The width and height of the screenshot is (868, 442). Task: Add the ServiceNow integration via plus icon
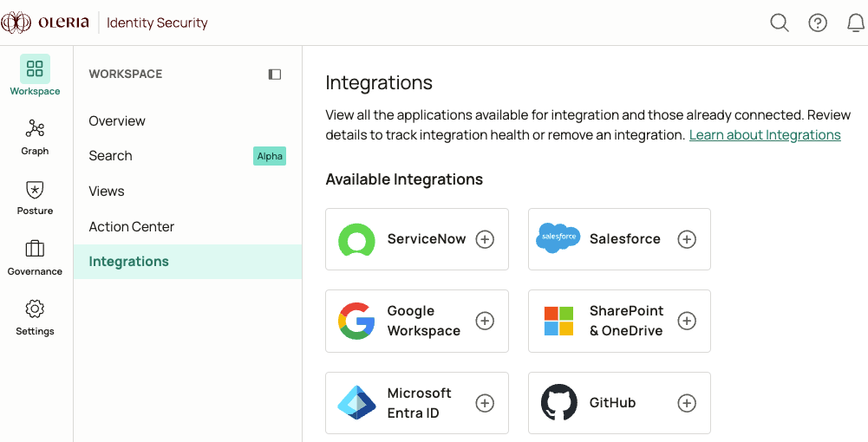(x=485, y=239)
